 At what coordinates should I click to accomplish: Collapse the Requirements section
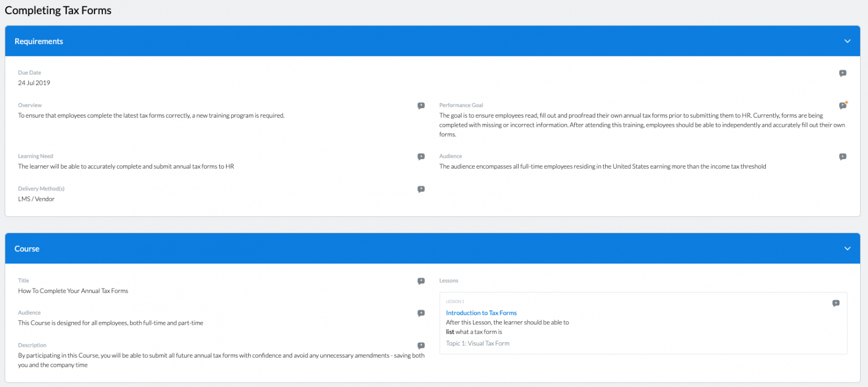click(847, 41)
